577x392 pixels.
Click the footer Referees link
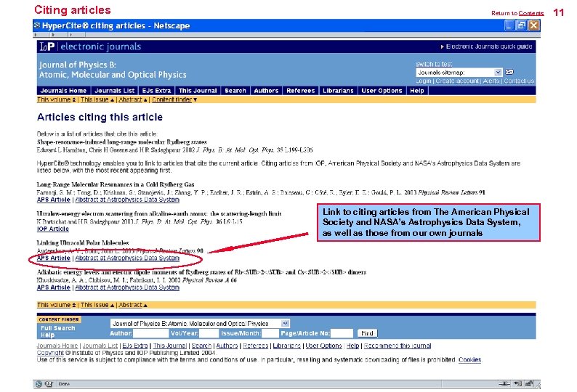pos(255,346)
